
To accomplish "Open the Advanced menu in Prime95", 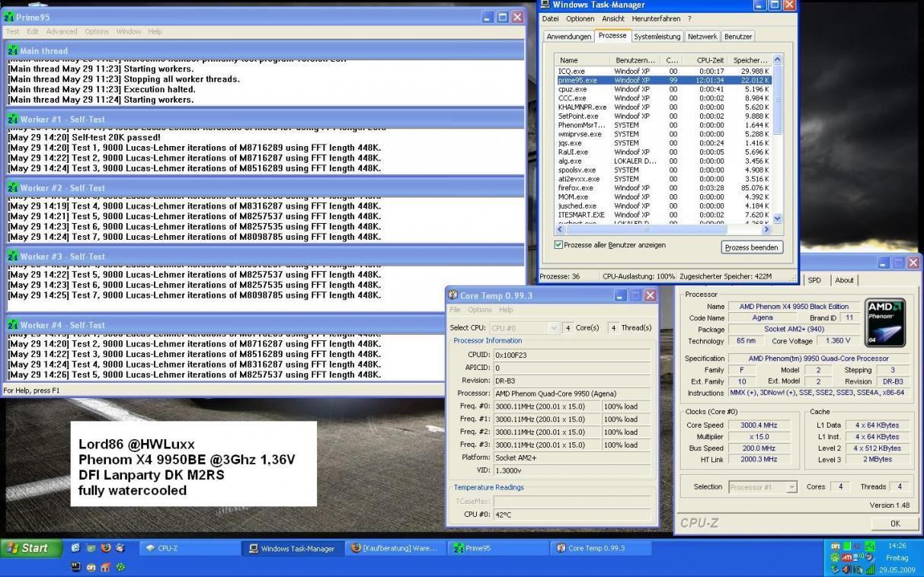I will (x=62, y=31).
